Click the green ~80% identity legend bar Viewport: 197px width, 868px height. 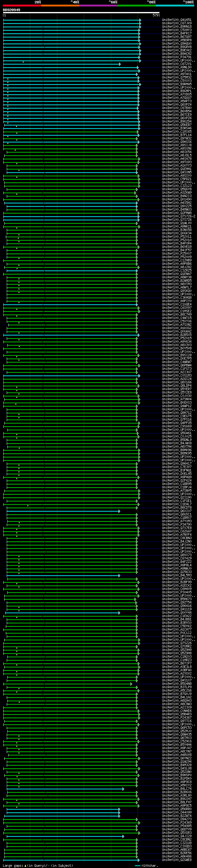136,6
